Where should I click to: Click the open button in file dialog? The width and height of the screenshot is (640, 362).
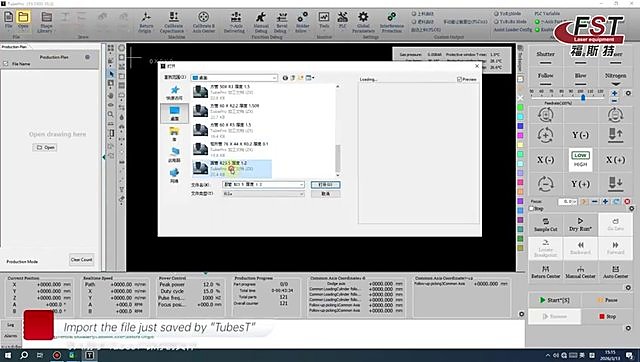point(325,184)
